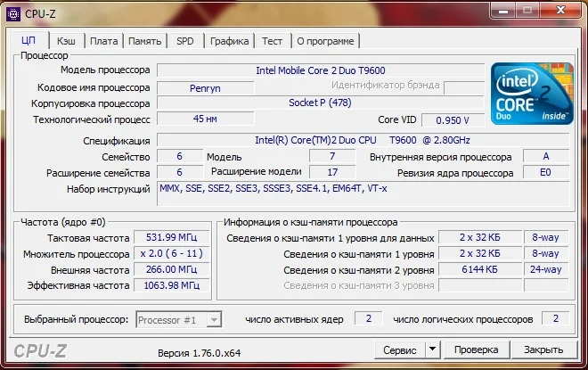Click the core revision value E0

pos(546,172)
